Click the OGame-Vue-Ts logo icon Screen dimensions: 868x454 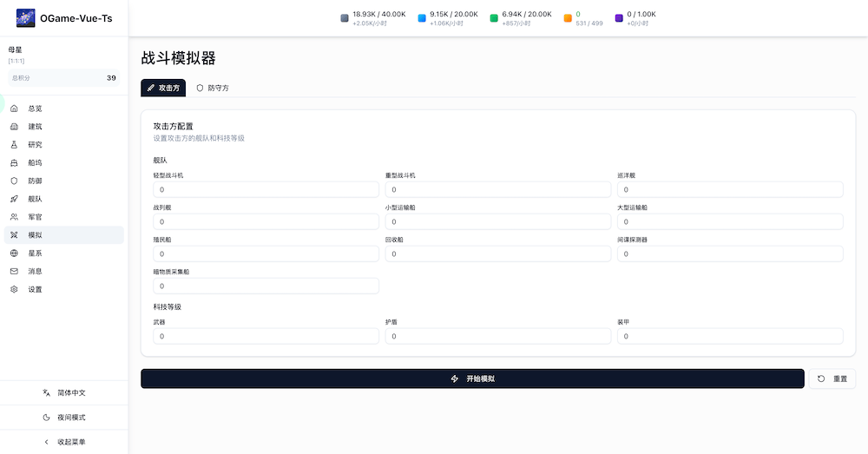coord(26,18)
